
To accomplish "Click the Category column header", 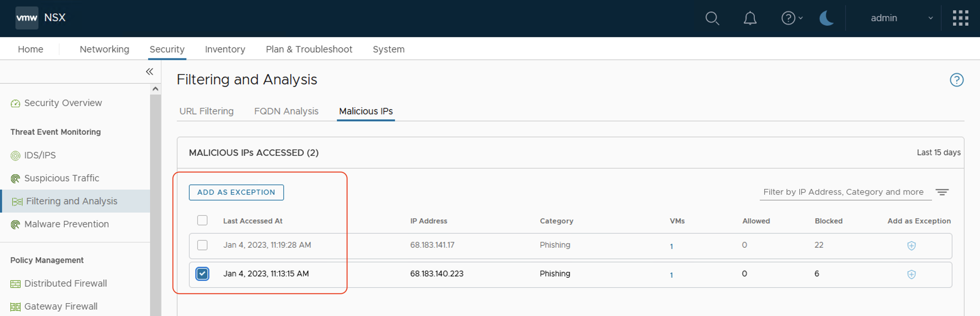I will (x=556, y=221).
